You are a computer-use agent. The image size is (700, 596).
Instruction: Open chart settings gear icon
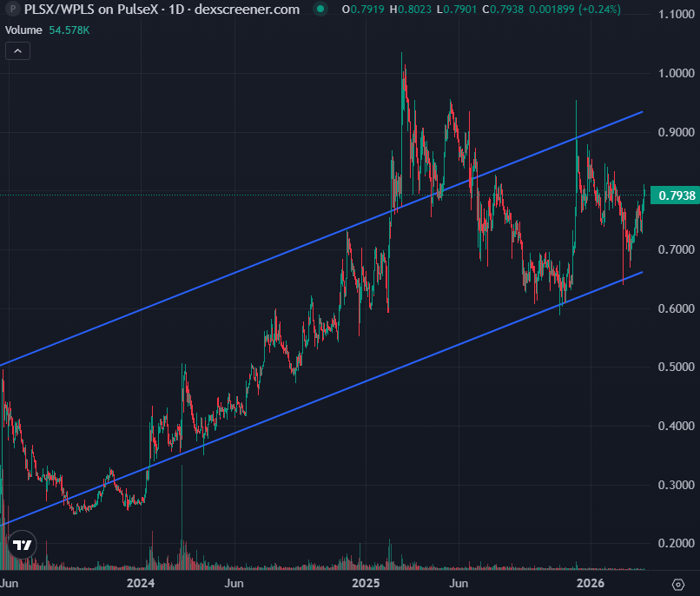pos(678,584)
